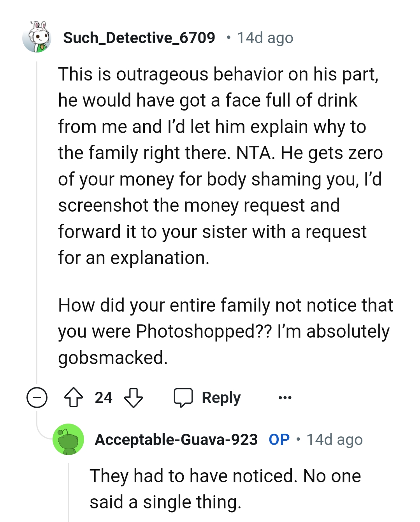Click the 24 vote count

[104, 397]
